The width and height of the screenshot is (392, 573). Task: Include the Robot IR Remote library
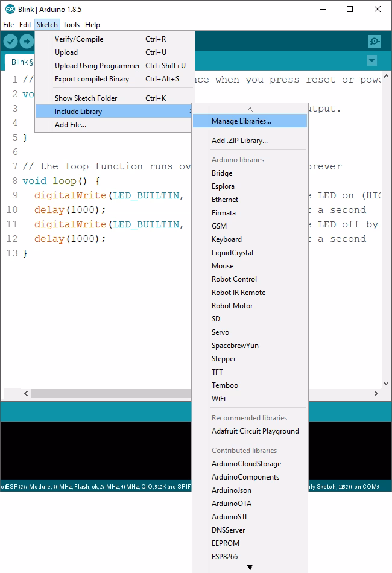[250, 293]
